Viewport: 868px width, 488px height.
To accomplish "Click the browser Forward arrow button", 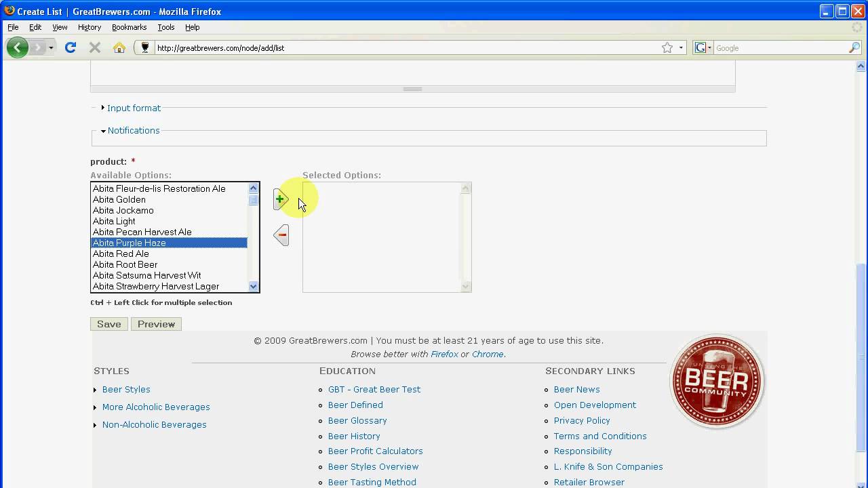I will tap(38, 47).
